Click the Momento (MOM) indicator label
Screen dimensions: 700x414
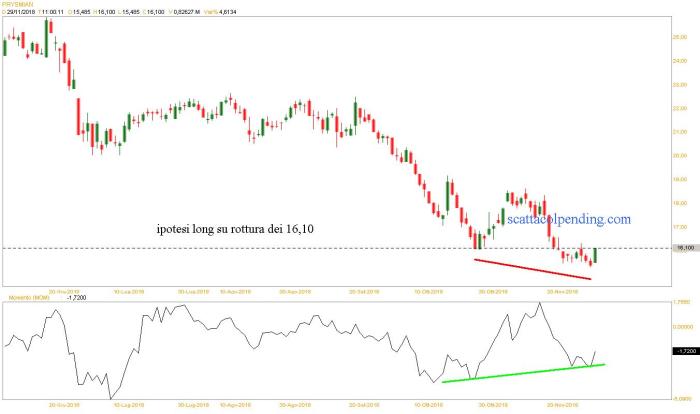tap(29, 297)
